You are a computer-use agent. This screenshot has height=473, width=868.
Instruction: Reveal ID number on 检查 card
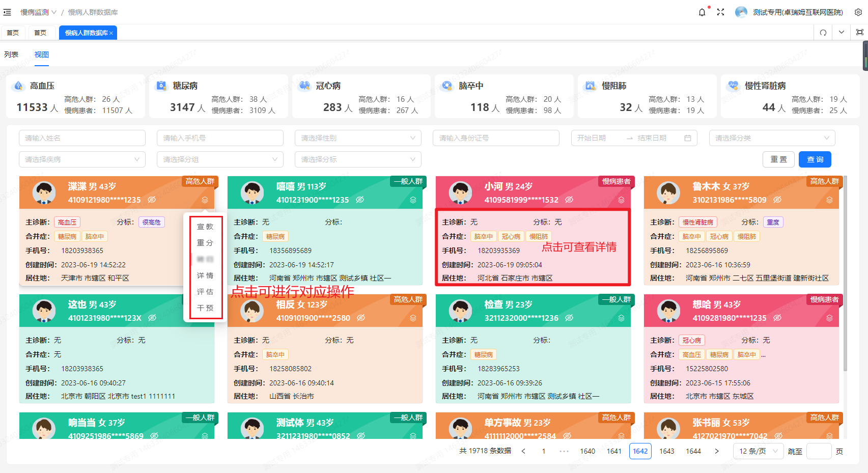click(x=569, y=318)
